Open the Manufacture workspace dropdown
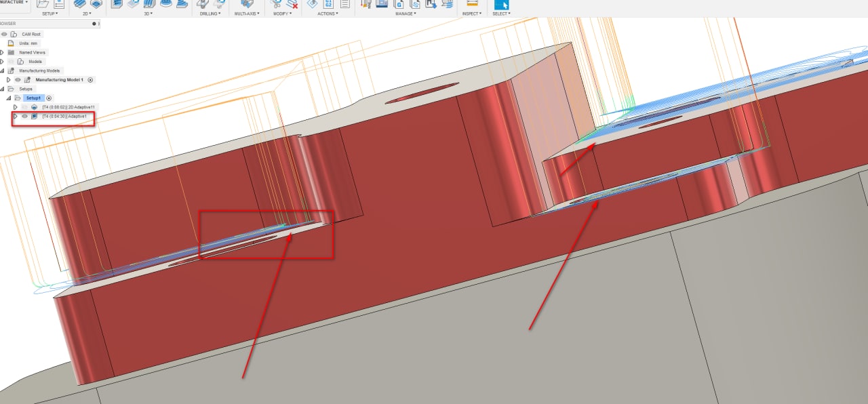This screenshot has width=868, height=404. click(x=14, y=2)
